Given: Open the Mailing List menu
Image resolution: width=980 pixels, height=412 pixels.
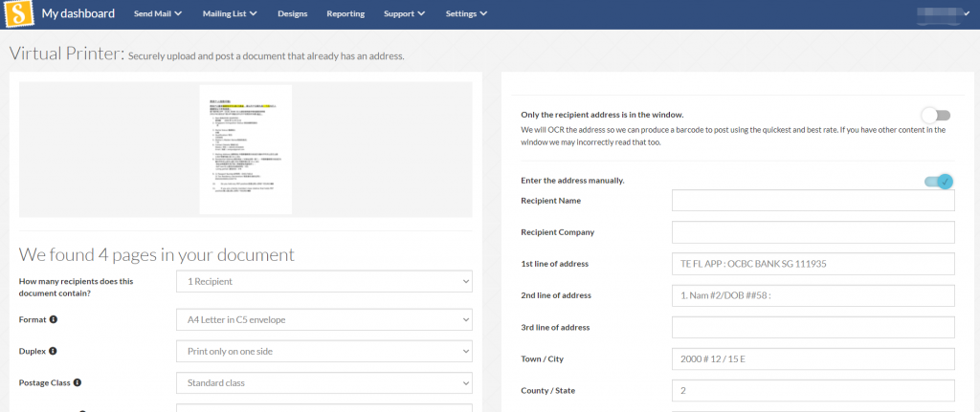Looking at the screenshot, I should pyautogui.click(x=230, y=13).
